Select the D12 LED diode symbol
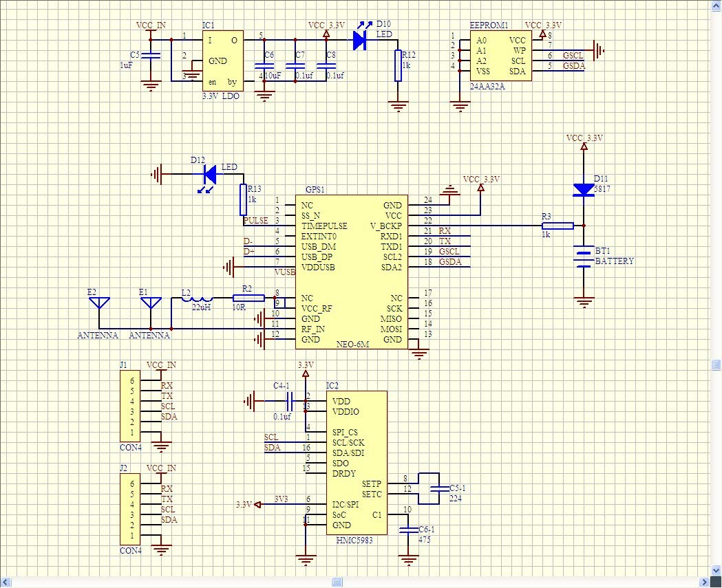 click(209, 175)
